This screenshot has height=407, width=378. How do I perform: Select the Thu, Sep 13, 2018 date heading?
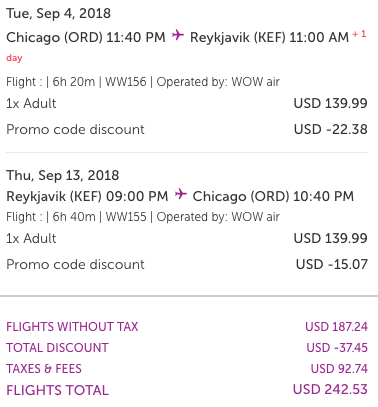[63, 176]
